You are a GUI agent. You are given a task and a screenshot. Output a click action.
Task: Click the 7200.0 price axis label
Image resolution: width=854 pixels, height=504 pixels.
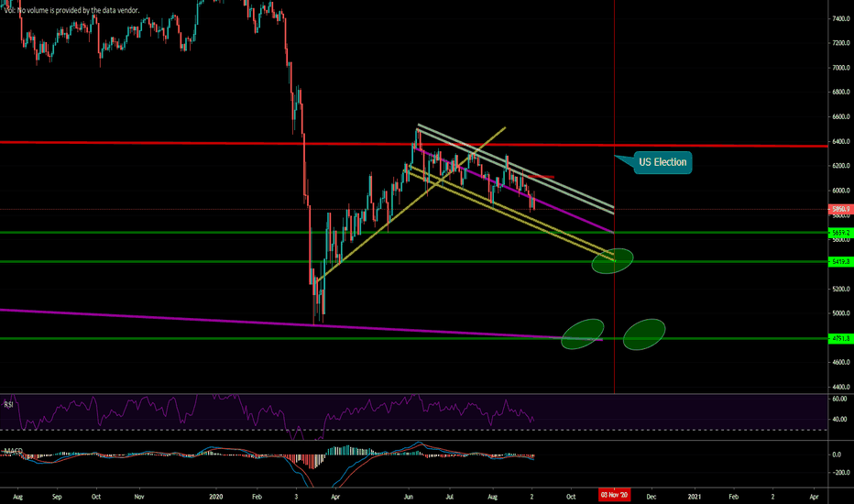coord(841,43)
